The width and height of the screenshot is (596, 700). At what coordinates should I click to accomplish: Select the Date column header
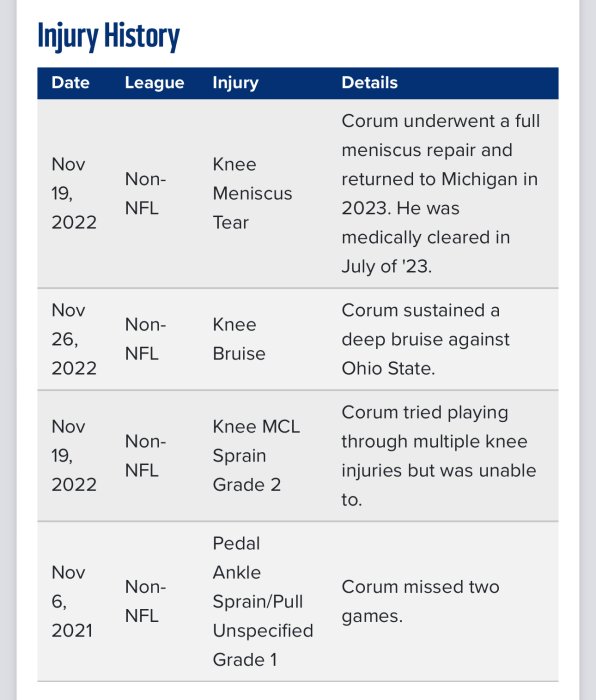71,83
